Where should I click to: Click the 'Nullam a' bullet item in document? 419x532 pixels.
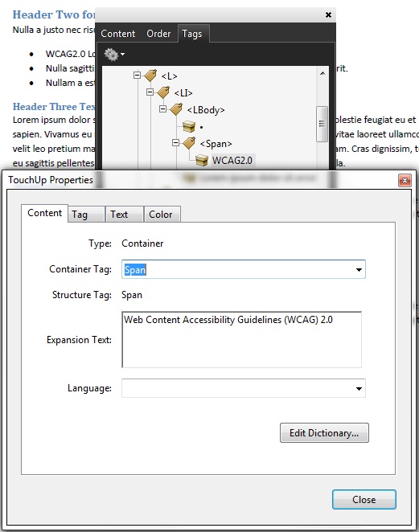point(70,83)
